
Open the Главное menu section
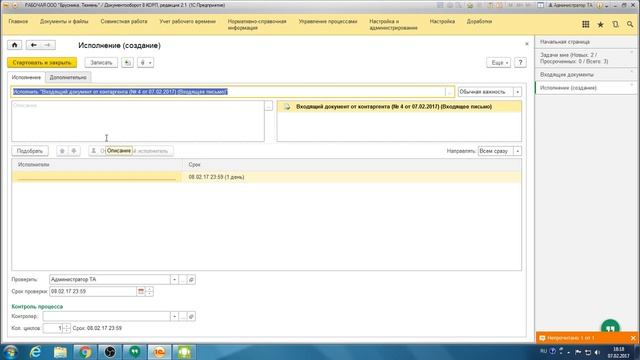coord(18,21)
